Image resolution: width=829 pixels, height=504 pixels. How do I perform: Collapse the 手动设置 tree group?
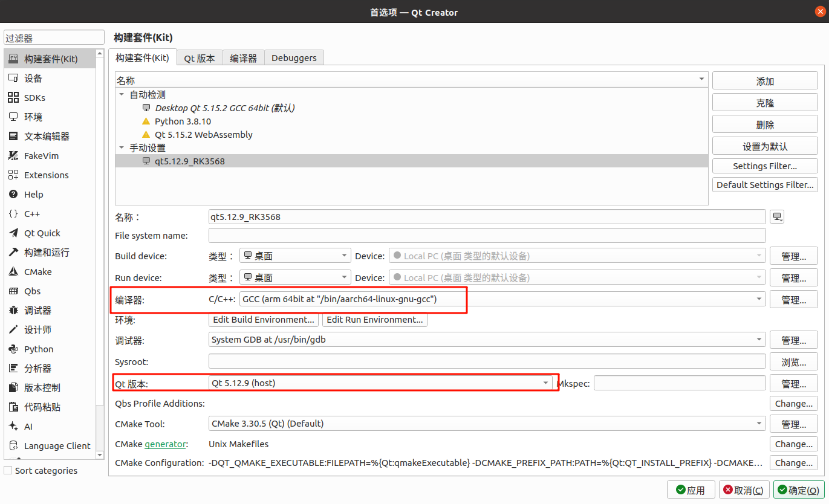click(x=122, y=148)
